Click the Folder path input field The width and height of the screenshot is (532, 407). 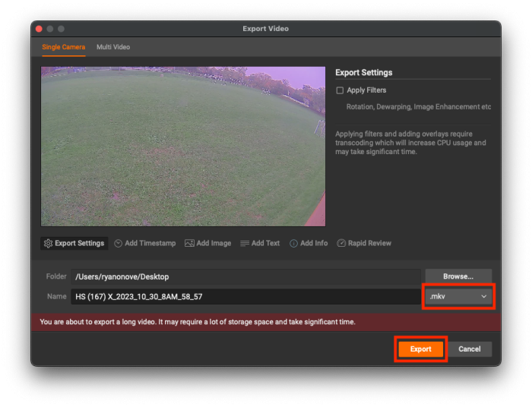coord(245,277)
